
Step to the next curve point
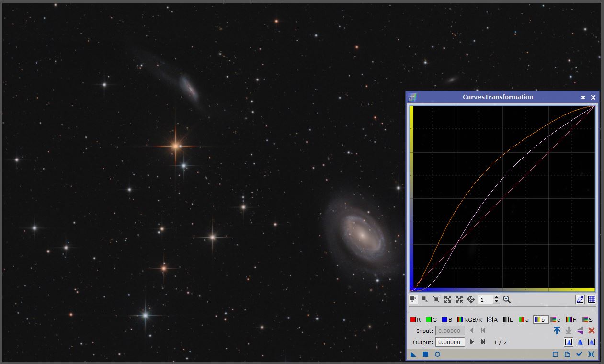[x=472, y=341]
